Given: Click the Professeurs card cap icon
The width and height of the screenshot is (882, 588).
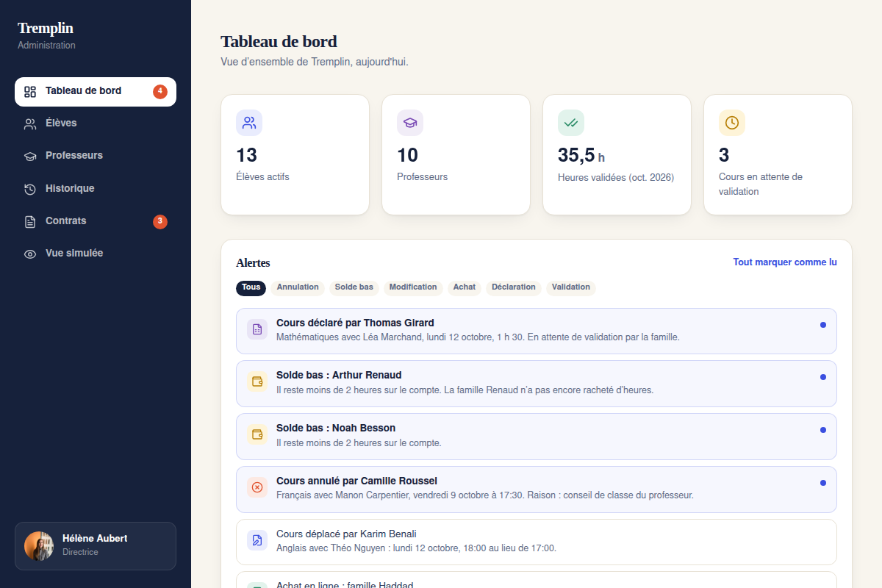Looking at the screenshot, I should 410,123.
